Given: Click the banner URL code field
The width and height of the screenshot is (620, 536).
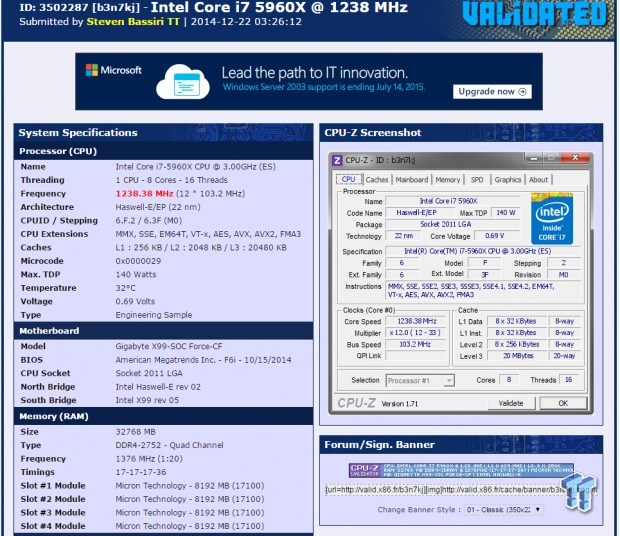Looking at the screenshot, I should click(x=461, y=490).
